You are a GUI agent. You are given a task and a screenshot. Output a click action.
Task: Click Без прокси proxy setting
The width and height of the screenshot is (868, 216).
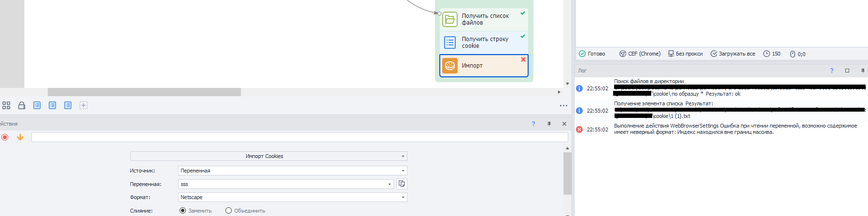click(685, 54)
